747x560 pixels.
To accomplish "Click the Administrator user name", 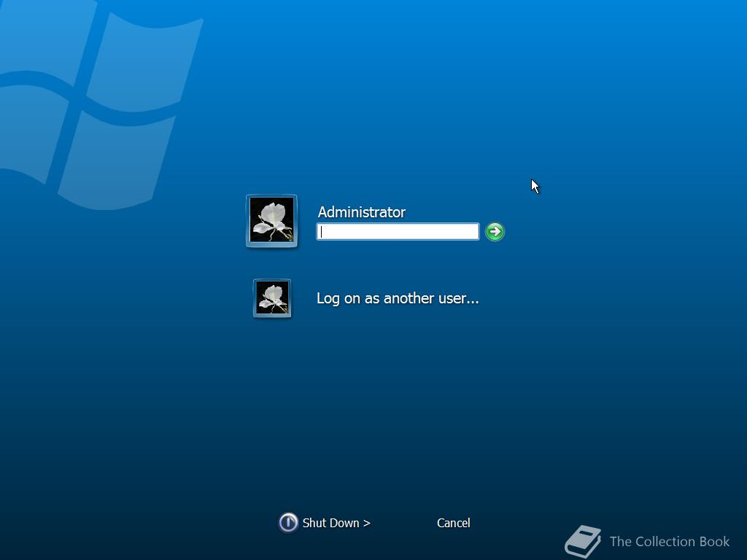I will pyautogui.click(x=362, y=212).
